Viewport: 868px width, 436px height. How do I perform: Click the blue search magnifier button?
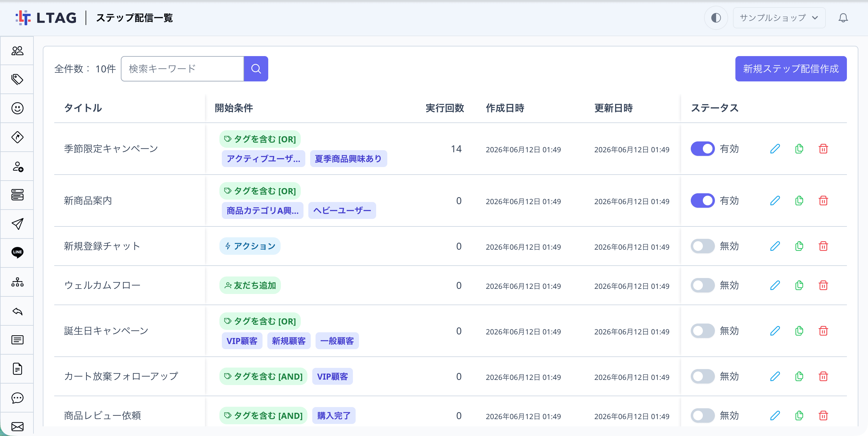point(256,68)
